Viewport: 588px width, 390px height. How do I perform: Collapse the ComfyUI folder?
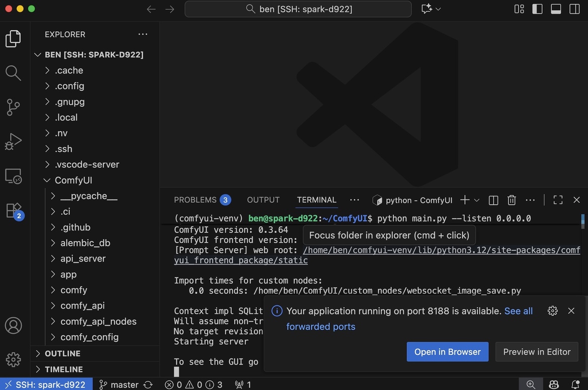[47, 180]
